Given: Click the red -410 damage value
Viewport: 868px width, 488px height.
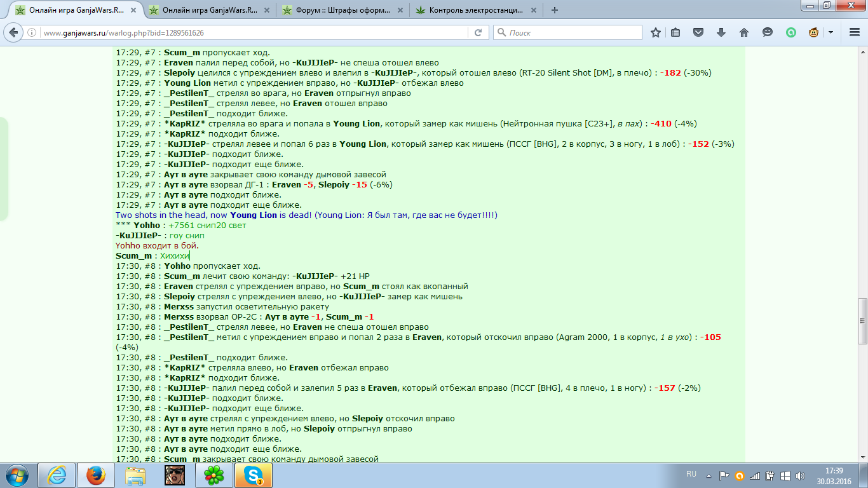Looking at the screenshot, I should tap(661, 124).
